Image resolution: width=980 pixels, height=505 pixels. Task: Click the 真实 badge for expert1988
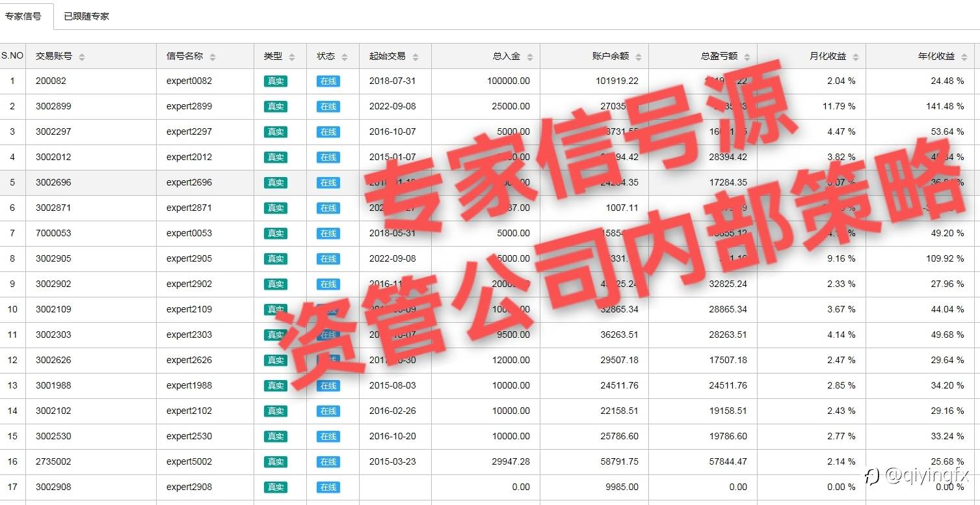point(276,386)
